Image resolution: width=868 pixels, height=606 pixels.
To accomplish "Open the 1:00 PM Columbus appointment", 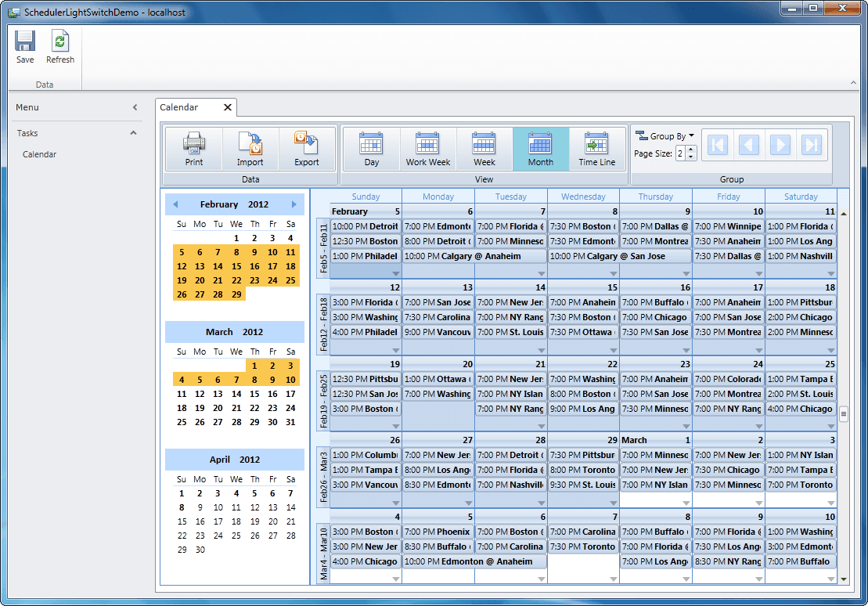I will pos(366,455).
